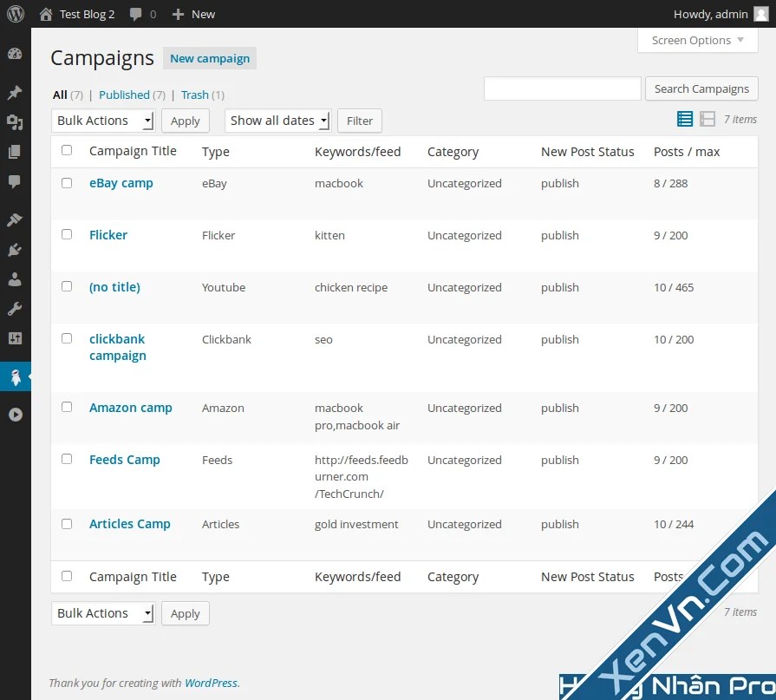The height and width of the screenshot is (700, 776).
Task: Tick the checkbox for eBay camp
Action: click(x=67, y=183)
